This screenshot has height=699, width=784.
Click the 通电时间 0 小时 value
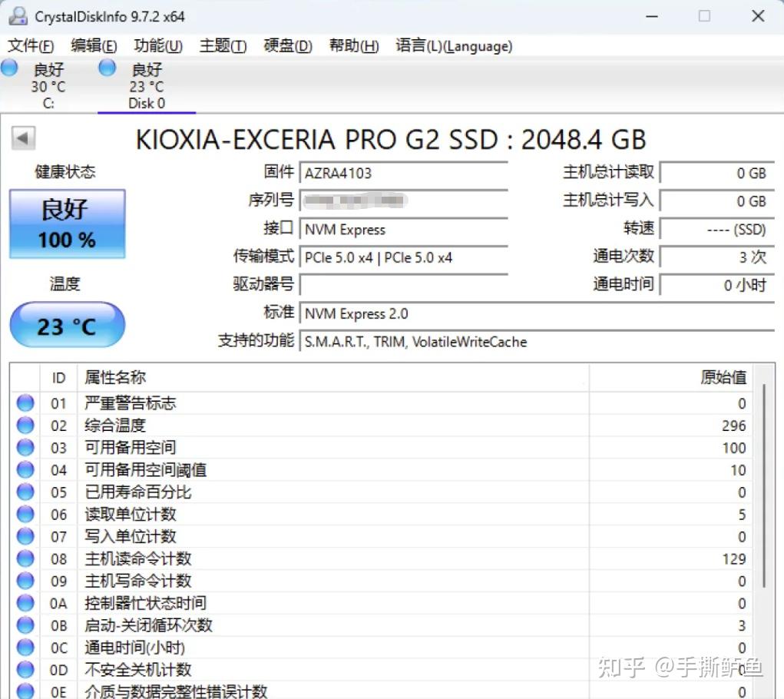tap(717, 286)
